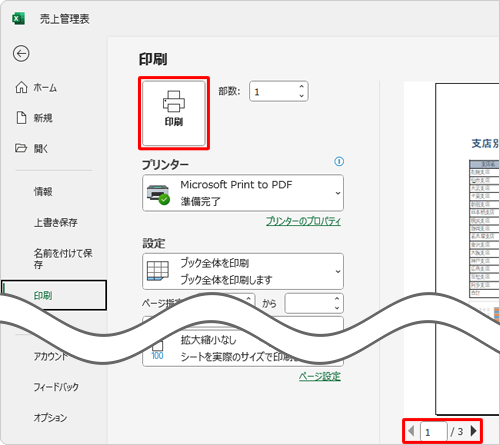Select 情報 in the sidebar
This screenshot has width=500, height=445.
tap(43, 191)
